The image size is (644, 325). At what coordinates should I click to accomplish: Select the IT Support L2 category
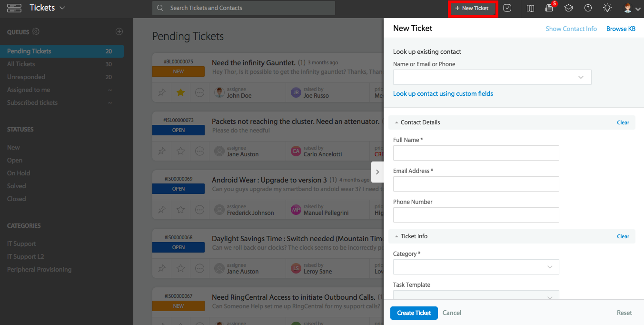click(x=26, y=256)
